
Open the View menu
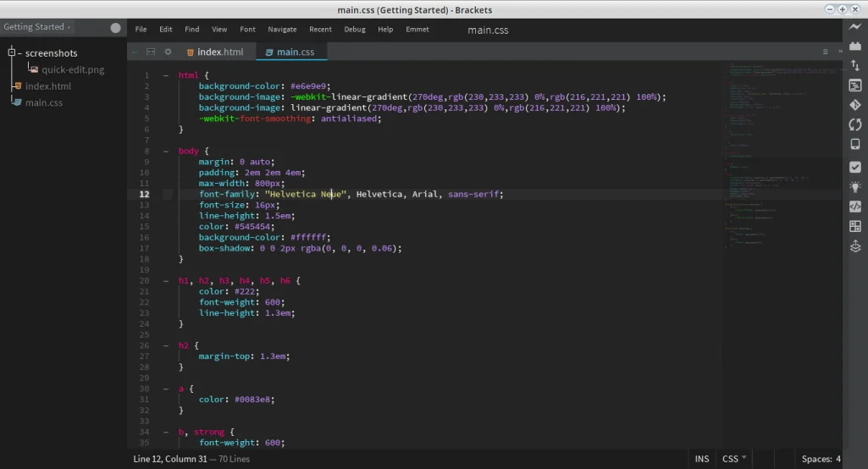219,30
